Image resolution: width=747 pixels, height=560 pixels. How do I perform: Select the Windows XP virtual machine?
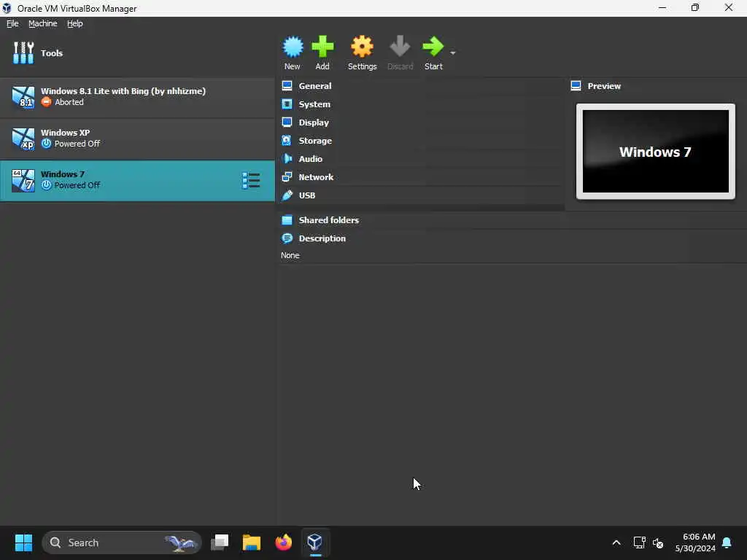point(137,138)
